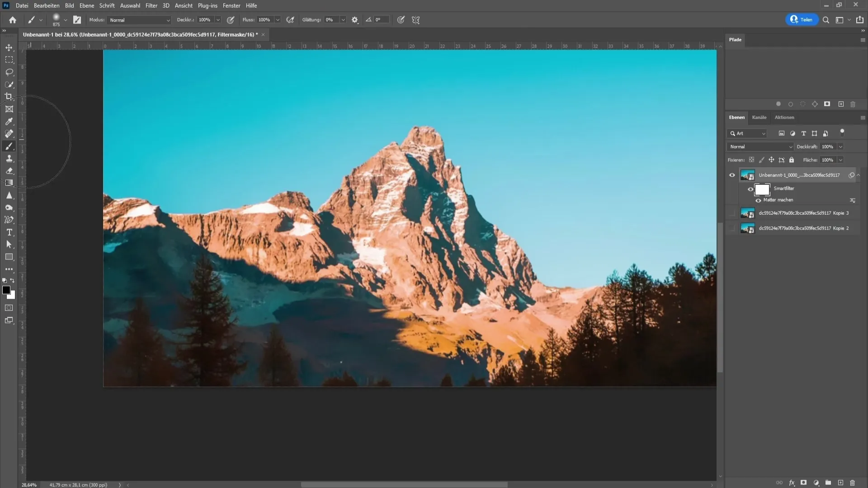The width and height of the screenshot is (868, 488).
Task: Switch to the Kanäle tab
Action: click(x=759, y=117)
